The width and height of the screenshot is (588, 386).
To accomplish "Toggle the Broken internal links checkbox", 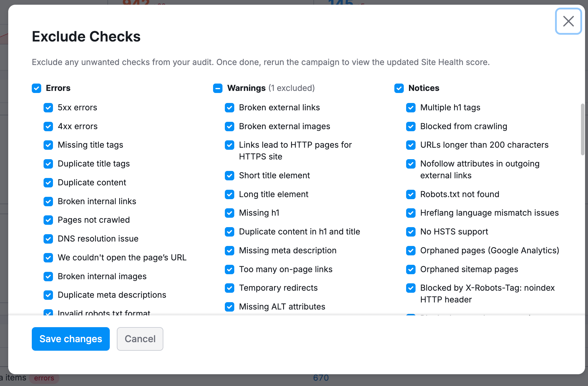I will click(x=48, y=202).
